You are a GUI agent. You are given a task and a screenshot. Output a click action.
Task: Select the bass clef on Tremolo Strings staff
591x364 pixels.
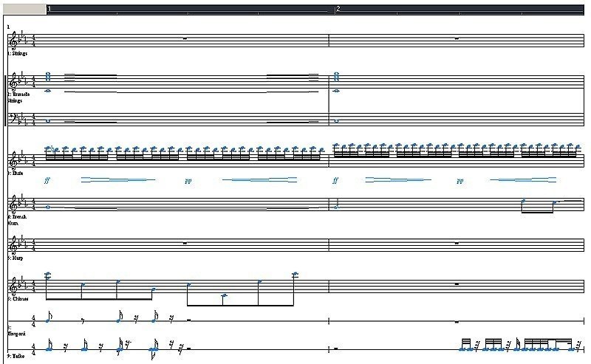click(x=13, y=120)
